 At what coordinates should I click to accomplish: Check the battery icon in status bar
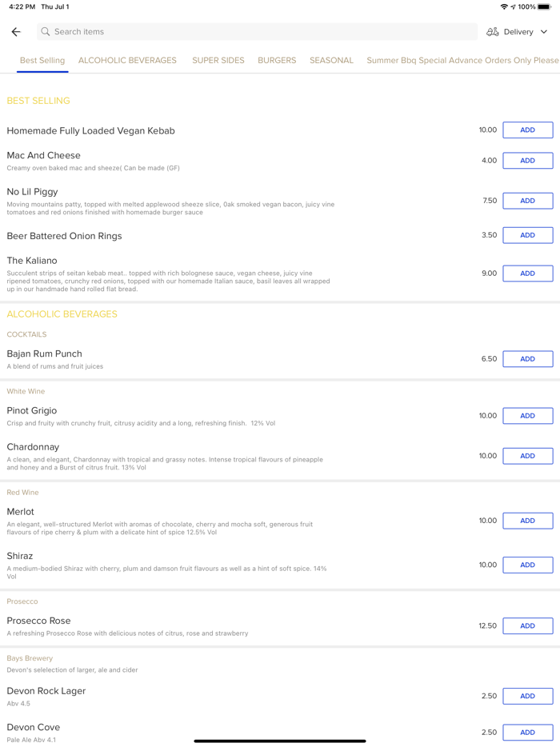pos(544,7)
